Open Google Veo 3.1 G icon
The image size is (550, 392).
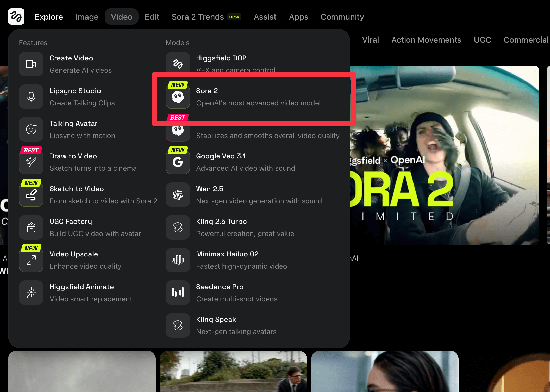[x=178, y=162]
